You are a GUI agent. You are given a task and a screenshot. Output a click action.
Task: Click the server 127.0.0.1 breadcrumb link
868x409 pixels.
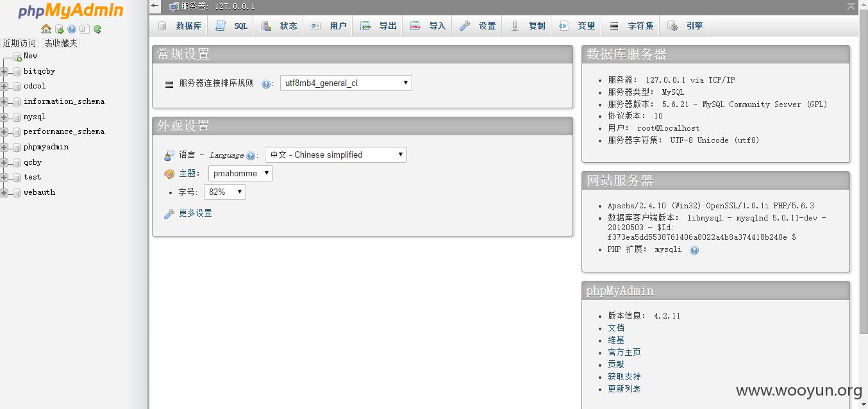pyautogui.click(x=218, y=6)
